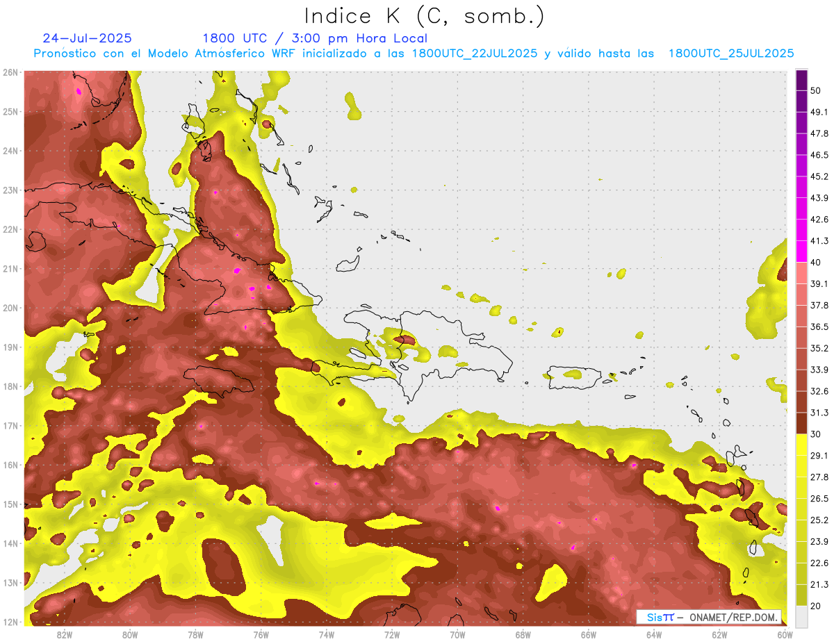Click the bright yellow swatch between 29.1 and 30
This screenshot has height=644, width=834.
(801, 445)
